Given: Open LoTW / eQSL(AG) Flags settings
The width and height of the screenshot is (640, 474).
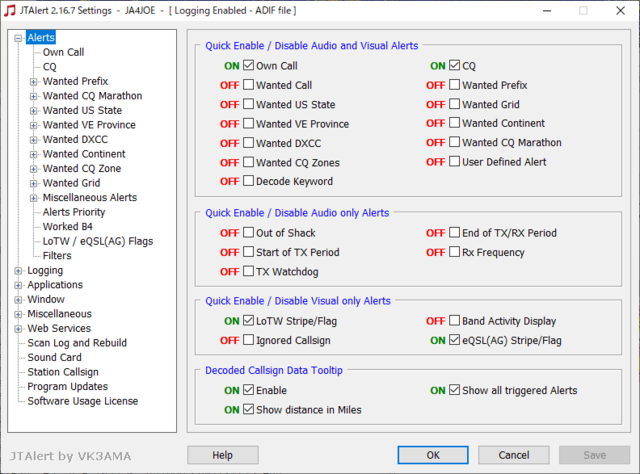Looking at the screenshot, I should [98, 241].
